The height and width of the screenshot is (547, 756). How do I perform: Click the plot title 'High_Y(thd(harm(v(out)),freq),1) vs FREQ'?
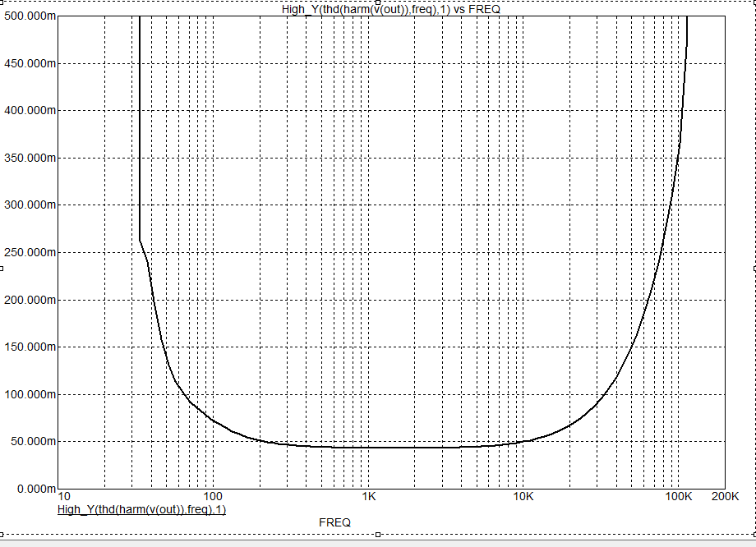point(391,9)
